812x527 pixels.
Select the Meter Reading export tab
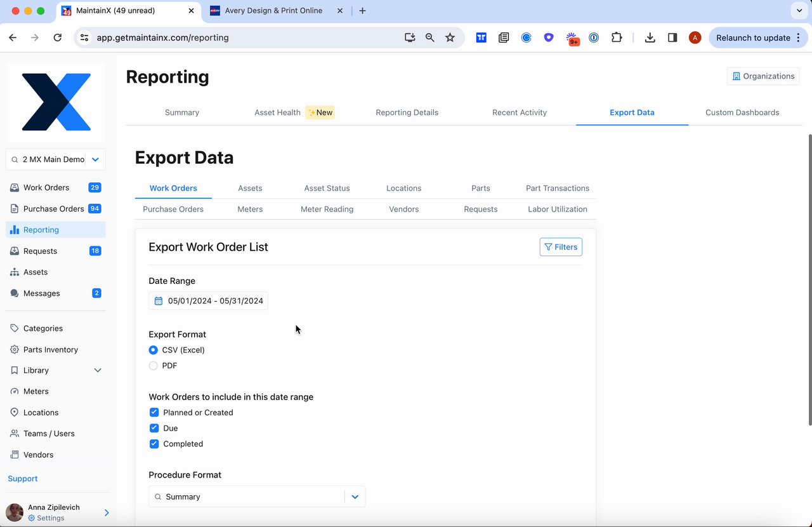pos(327,209)
